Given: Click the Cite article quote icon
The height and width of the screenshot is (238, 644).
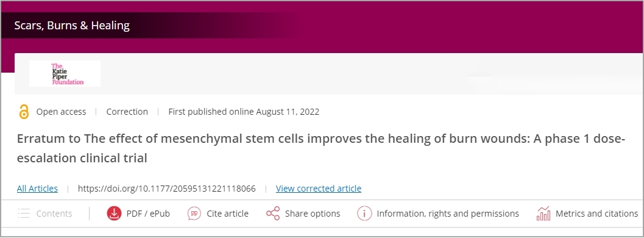Looking at the screenshot, I should coord(194,214).
